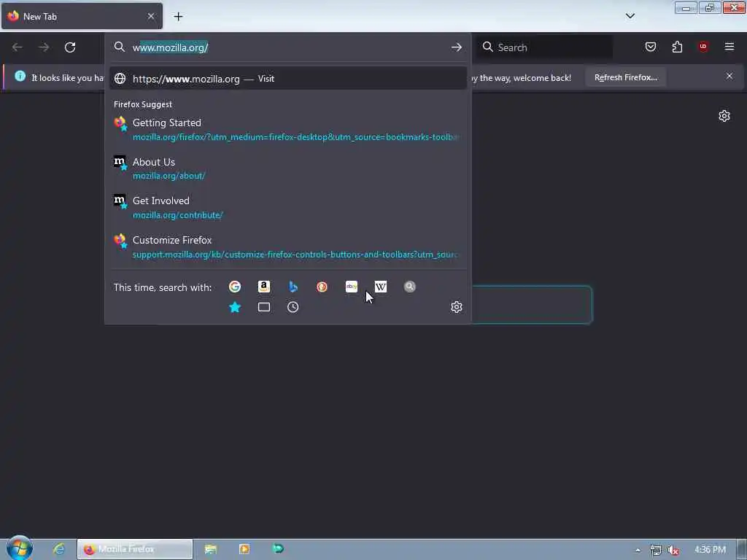Open the About Us bookmark suggestion
The height and width of the screenshot is (560, 747).
(x=287, y=168)
